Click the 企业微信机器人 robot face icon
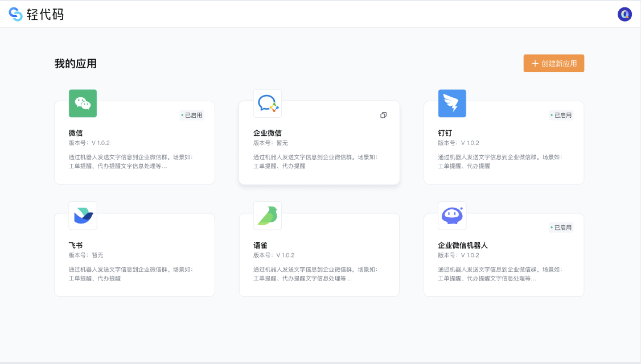 [x=452, y=216]
